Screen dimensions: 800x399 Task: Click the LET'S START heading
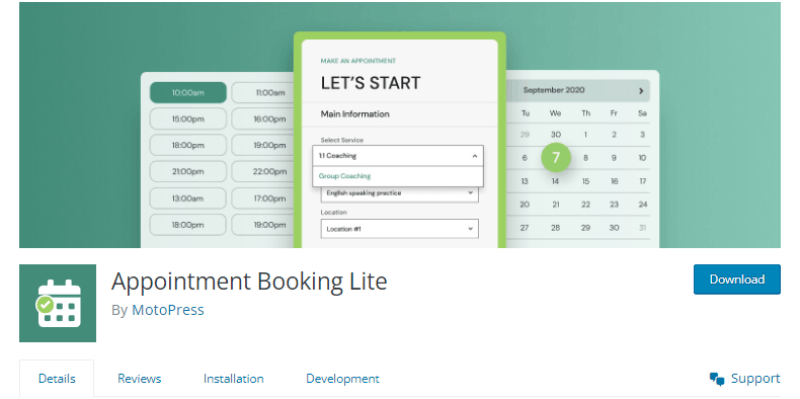(x=370, y=83)
